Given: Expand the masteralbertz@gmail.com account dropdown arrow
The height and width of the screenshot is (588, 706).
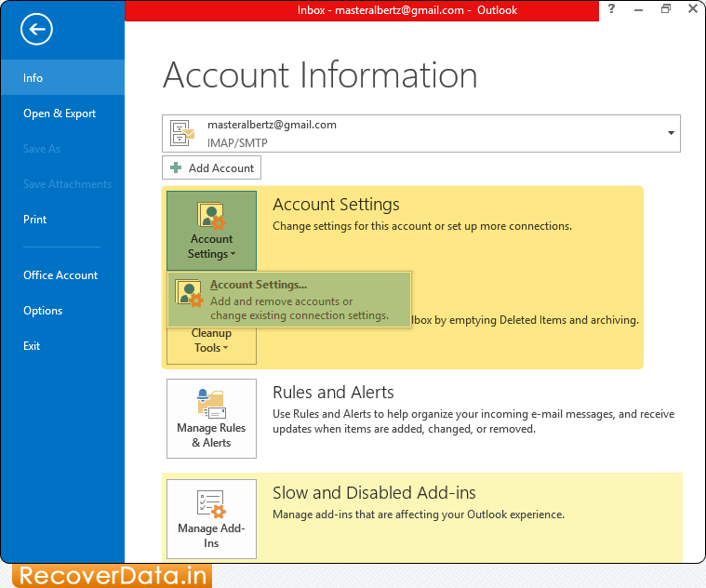Looking at the screenshot, I should [671, 133].
